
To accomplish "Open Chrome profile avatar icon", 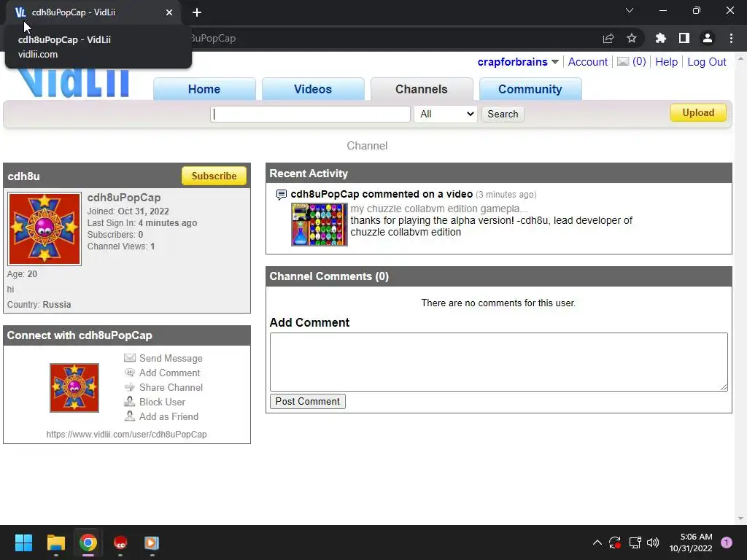I will pyautogui.click(x=708, y=38).
